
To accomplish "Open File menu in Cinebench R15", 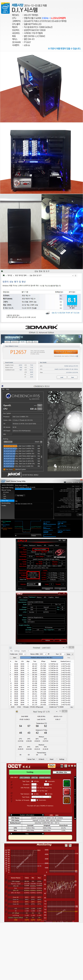I will 3,389.
